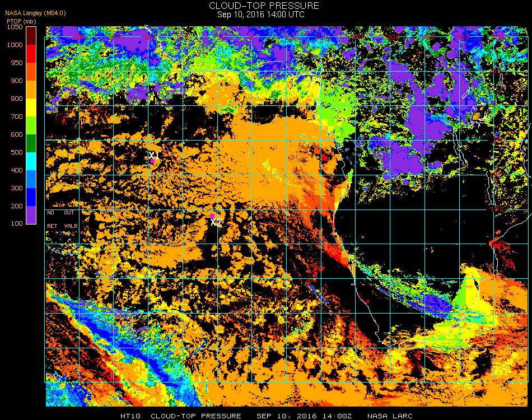Click the 'SEP 10, 2016 14:00Z' footer timestamp
The height and width of the screenshot is (420, 532).
(304, 416)
